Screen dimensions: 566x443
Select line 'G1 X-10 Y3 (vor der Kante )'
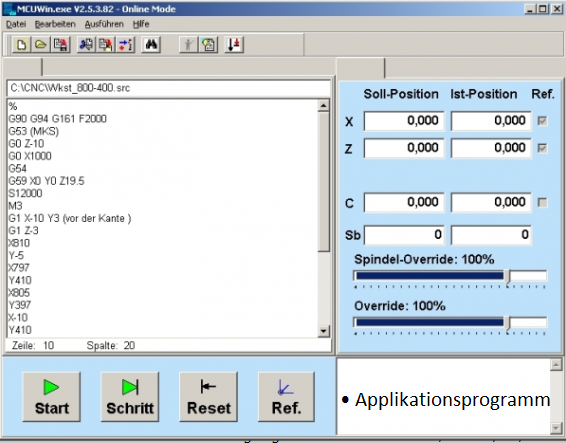pos(70,218)
